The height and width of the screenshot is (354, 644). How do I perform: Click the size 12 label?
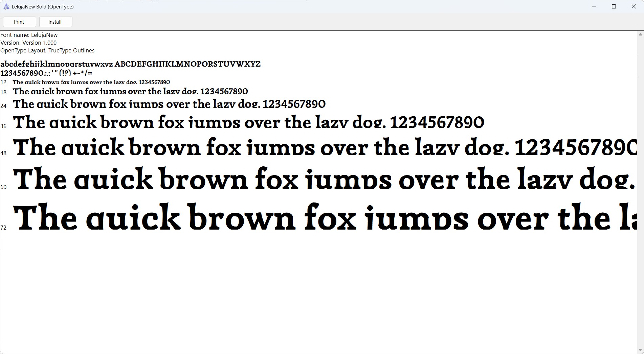[x=3, y=82]
